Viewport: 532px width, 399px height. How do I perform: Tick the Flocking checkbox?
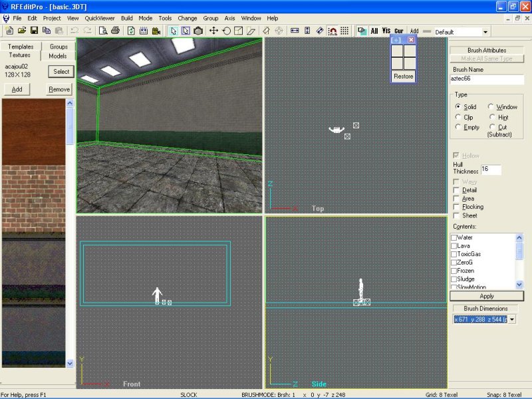click(x=456, y=207)
